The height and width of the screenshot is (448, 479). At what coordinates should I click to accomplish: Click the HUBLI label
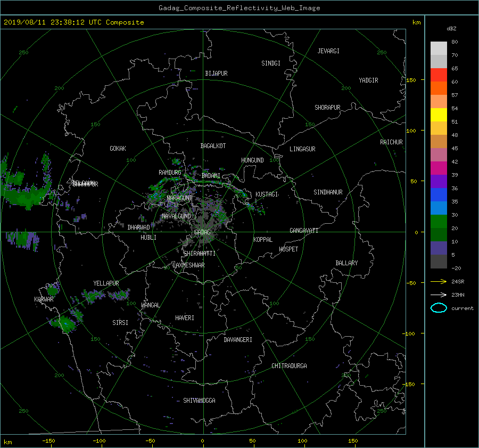point(148,238)
